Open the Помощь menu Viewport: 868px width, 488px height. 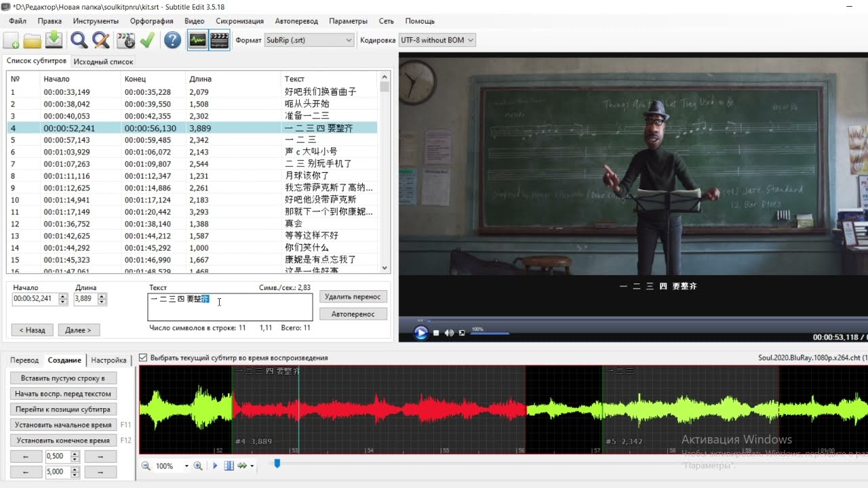click(x=420, y=21)
